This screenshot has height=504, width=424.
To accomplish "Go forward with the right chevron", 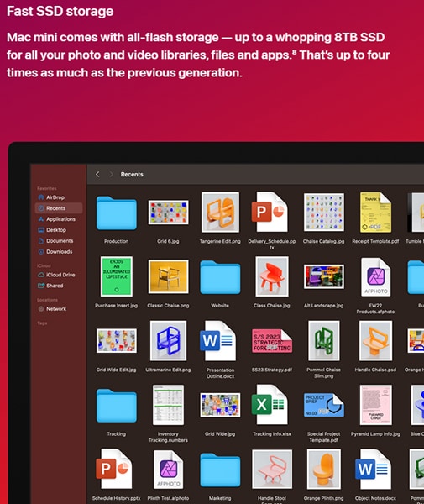I will coord(111,174).
